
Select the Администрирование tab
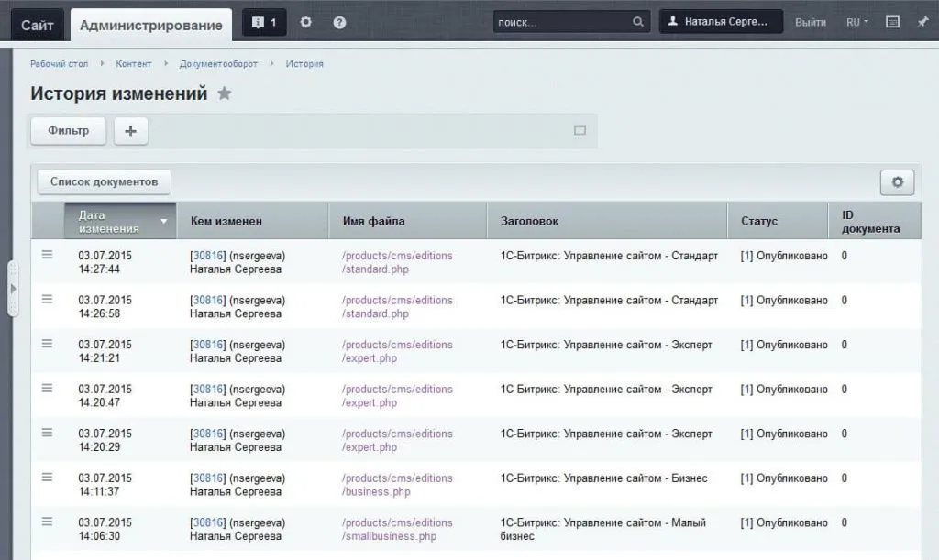(x=150, y=25)
